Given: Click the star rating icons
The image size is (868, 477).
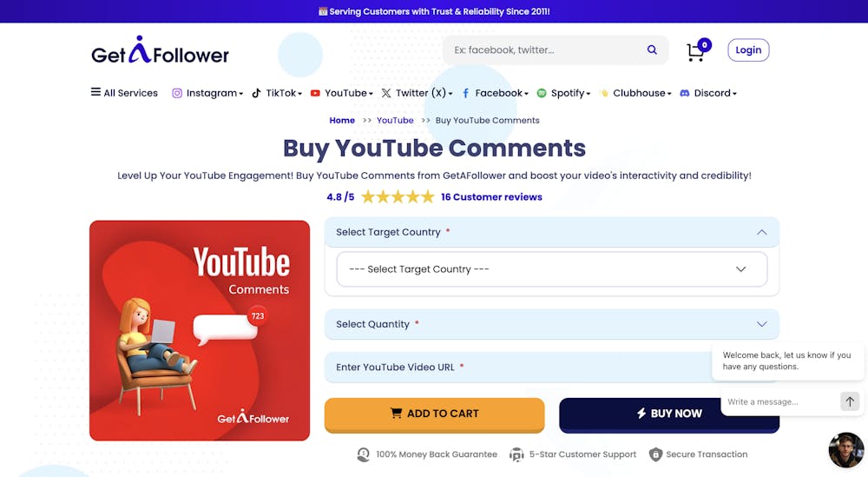Looking at the screenshot, I should [x=398, y=197].
